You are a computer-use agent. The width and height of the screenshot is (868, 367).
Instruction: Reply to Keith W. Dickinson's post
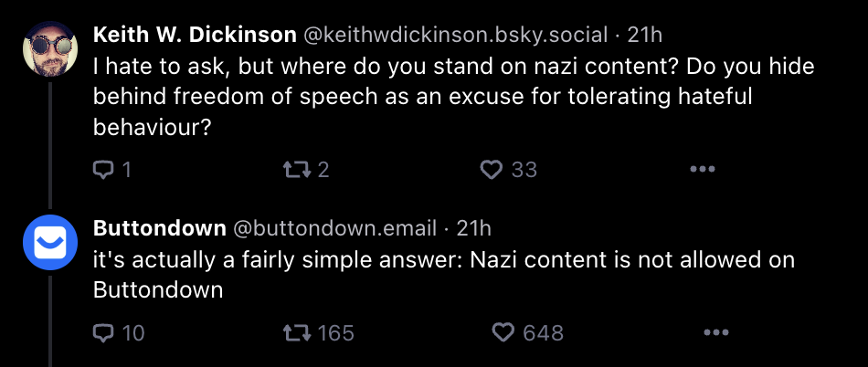pyautogui.click(x=104, y=169)
